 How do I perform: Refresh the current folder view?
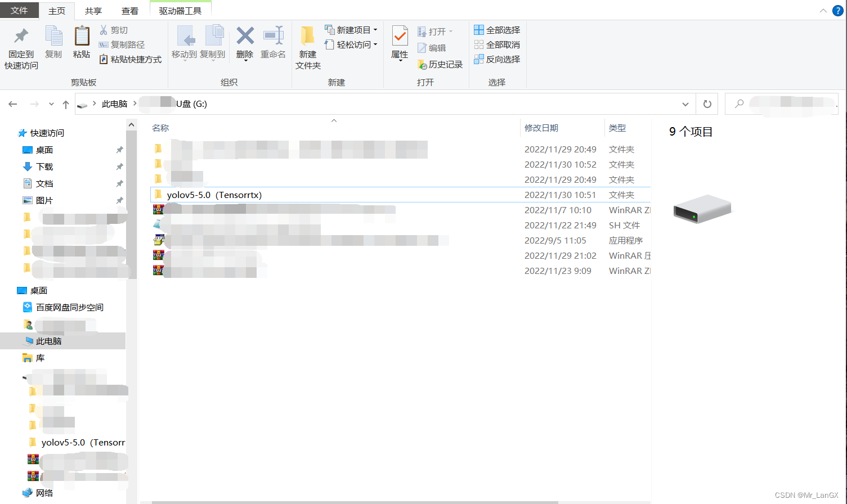[707, 104]
